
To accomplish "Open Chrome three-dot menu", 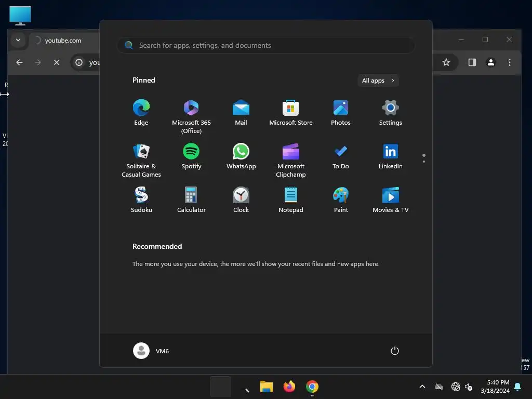I will (x=509, y=62).
